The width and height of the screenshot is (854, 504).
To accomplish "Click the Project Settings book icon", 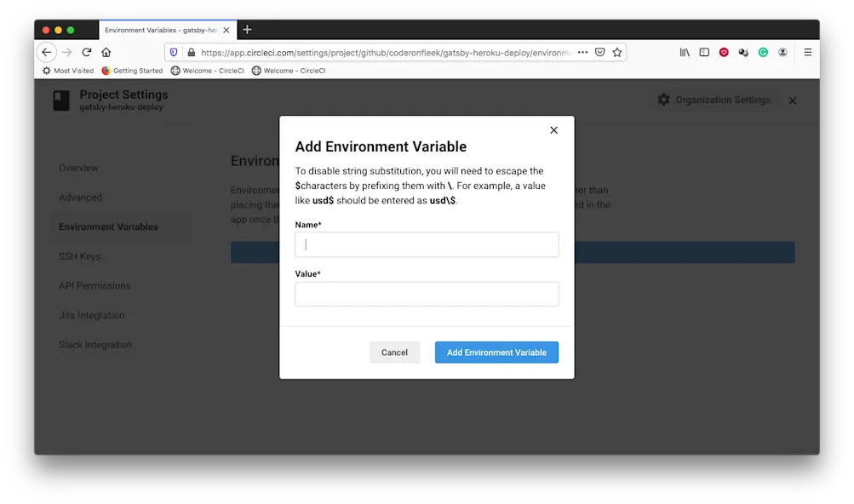I will click(61, 100).
